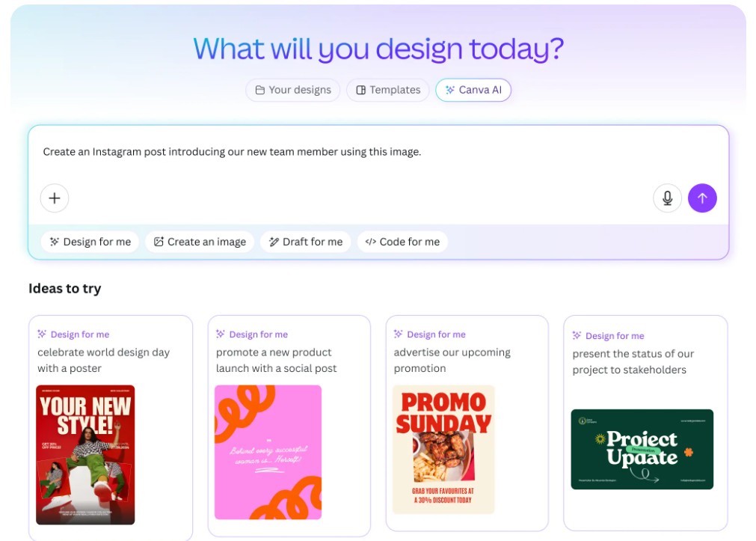Select the pink product launch thumbnail

[268, 452]
